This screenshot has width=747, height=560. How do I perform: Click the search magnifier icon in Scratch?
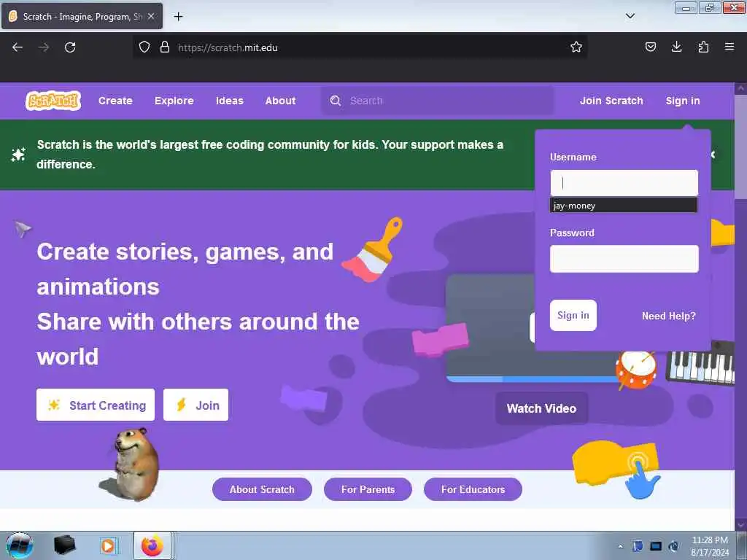[336, 101]
